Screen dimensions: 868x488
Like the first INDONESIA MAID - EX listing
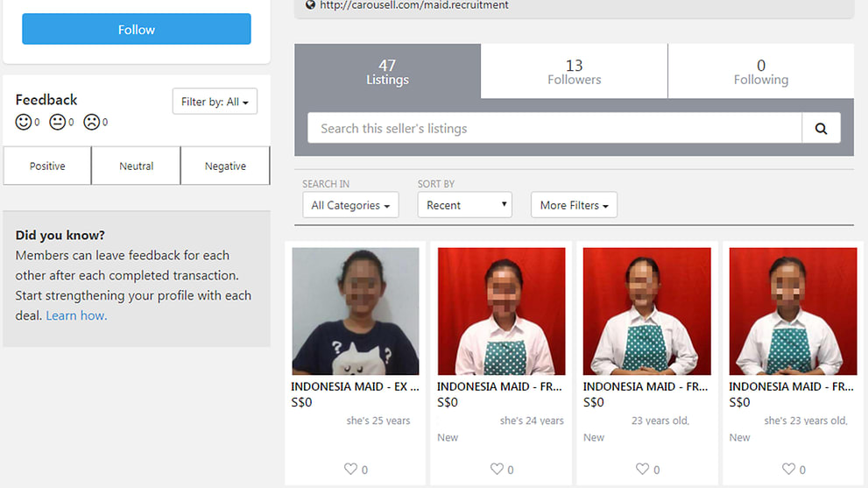[350, 469]
